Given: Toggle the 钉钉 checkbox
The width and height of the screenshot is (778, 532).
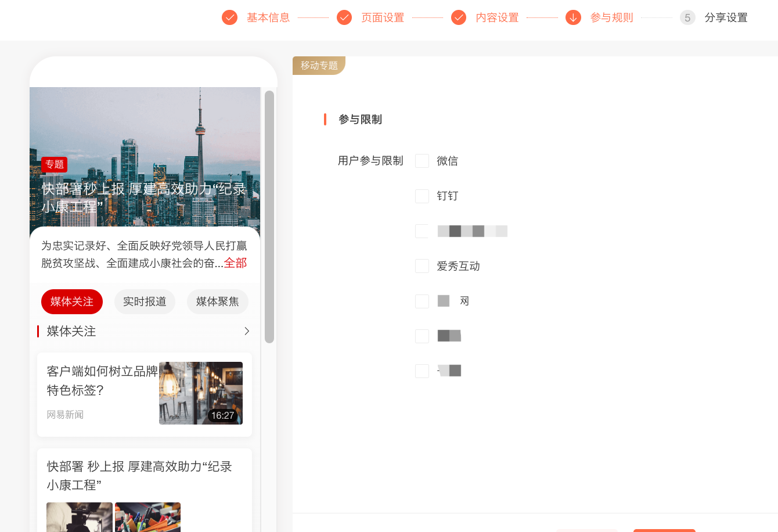Looking at the screenshot, I should [422, 196].
